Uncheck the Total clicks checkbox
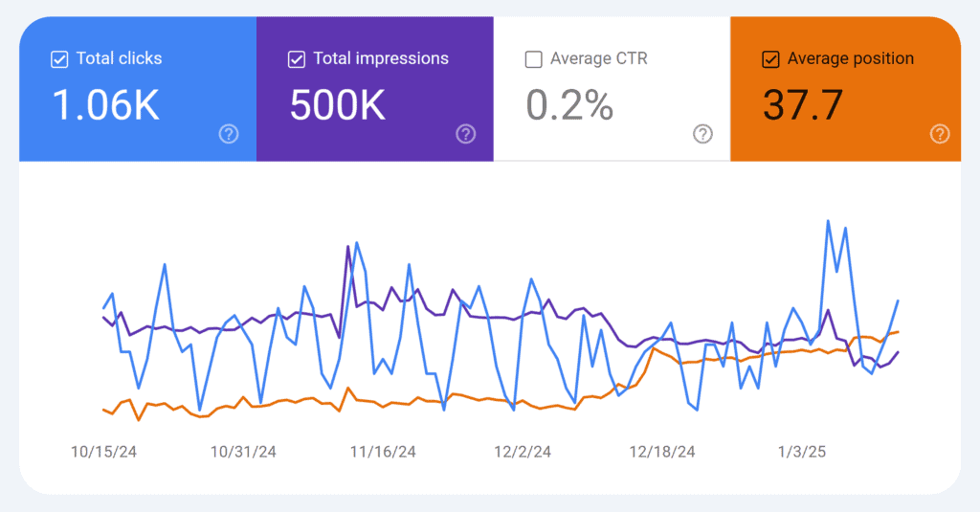980x512 pixels. pos(59,59)
